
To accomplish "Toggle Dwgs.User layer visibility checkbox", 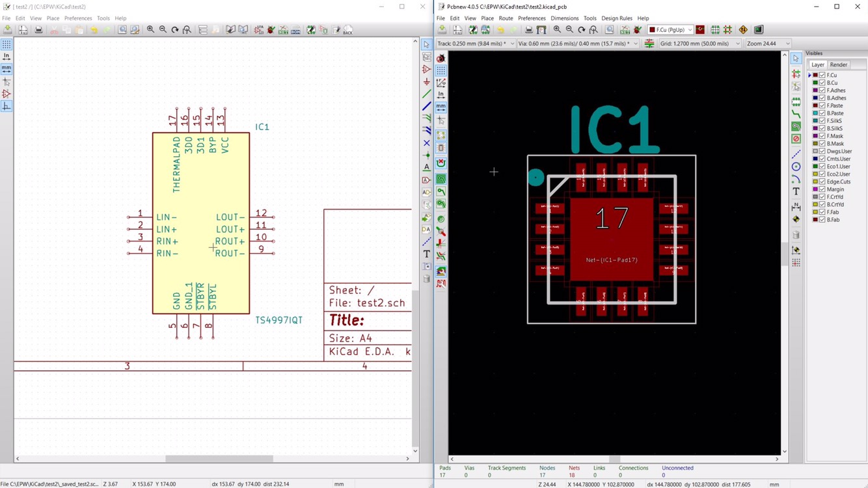I will 822,152.
